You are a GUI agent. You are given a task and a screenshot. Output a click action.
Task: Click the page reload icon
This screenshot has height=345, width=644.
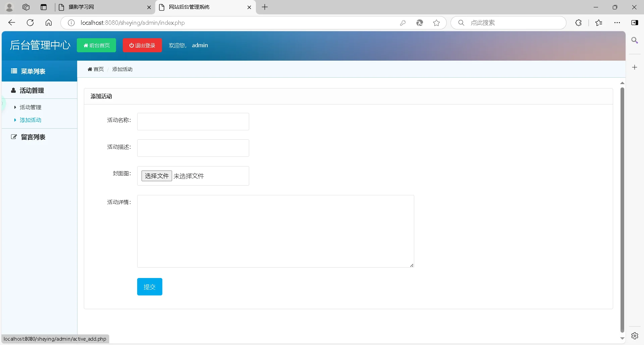(30, 22)
